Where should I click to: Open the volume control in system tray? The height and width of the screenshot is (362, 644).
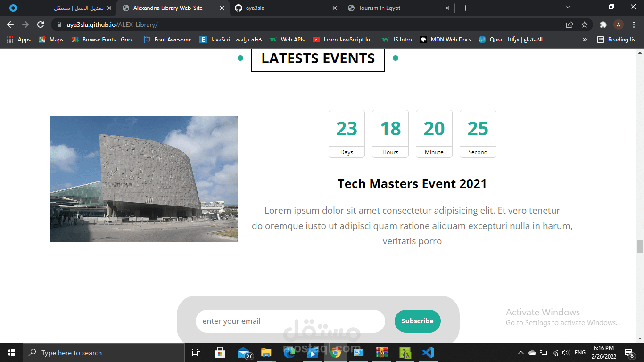pos(566,353)
